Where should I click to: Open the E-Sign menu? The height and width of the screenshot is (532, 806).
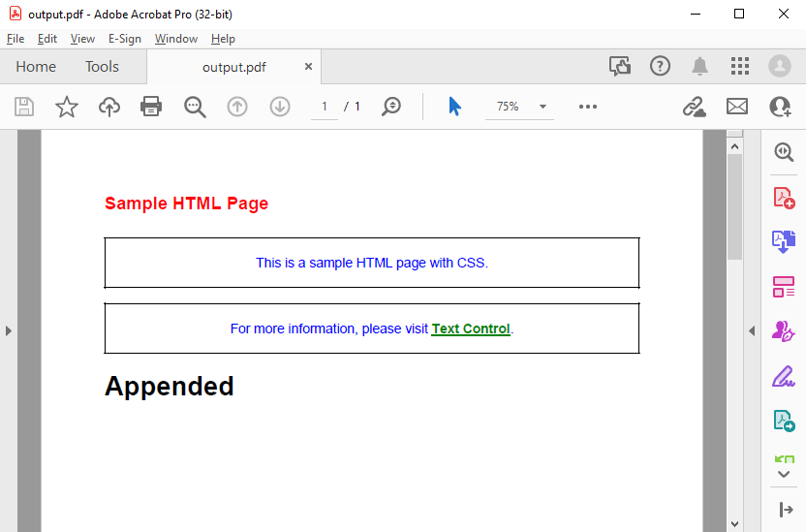click(x=124, y=39)
